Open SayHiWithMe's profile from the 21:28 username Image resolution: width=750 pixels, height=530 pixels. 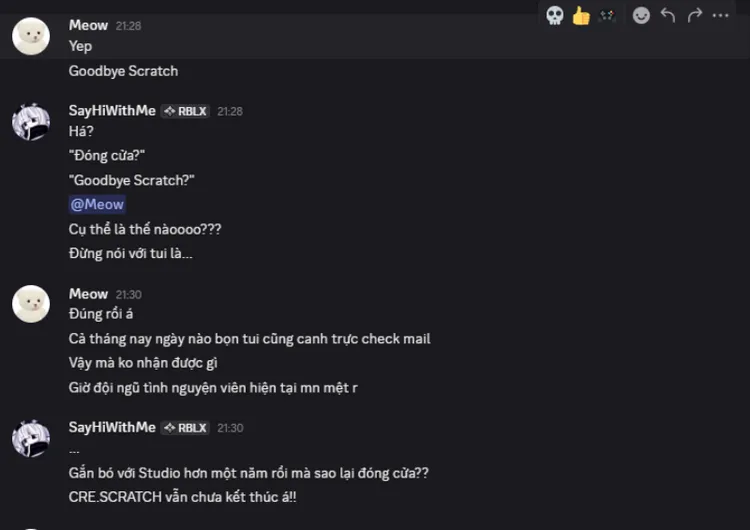[112, 111]
